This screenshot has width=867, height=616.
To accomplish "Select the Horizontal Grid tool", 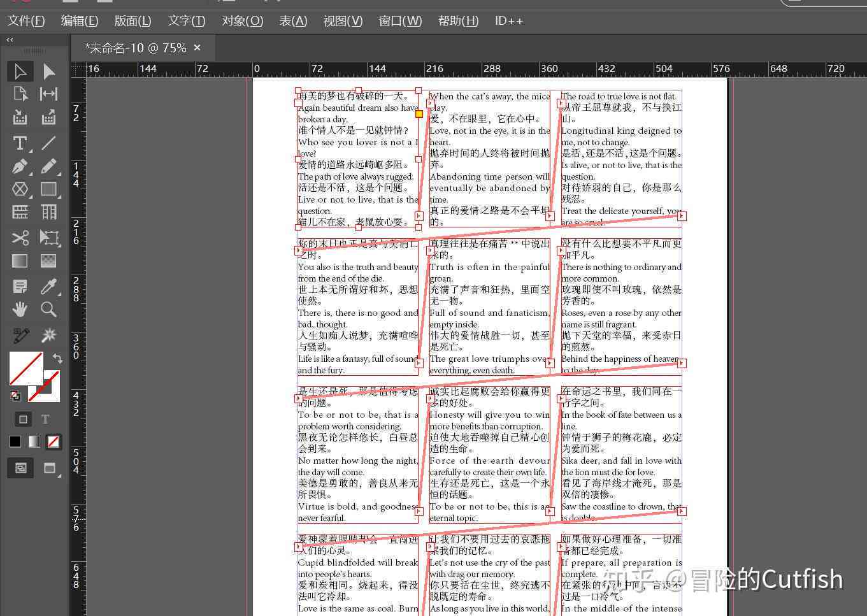I will click(20, 212).
